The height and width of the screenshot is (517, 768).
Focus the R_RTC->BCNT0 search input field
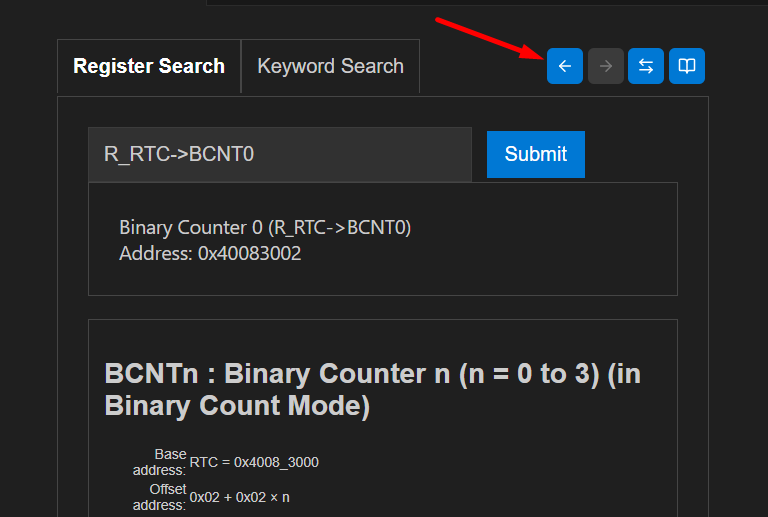coord(279,154)
